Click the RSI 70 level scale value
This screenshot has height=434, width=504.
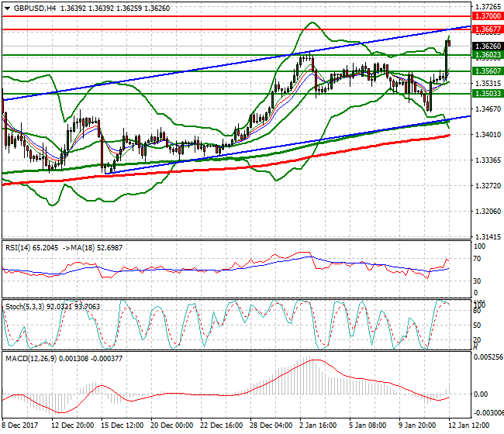point(478,259)
